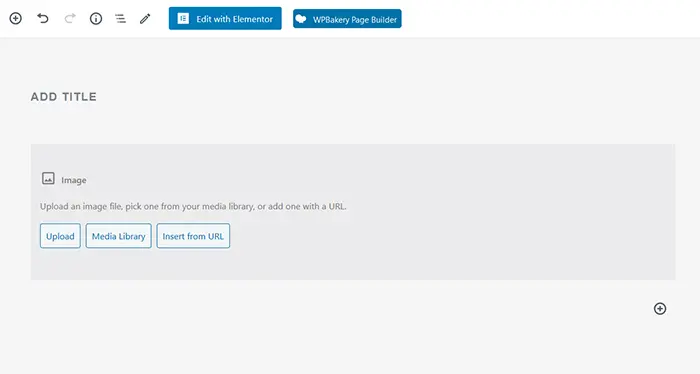Undo the last change
This screenshot has width=700, height=374.
43,18
